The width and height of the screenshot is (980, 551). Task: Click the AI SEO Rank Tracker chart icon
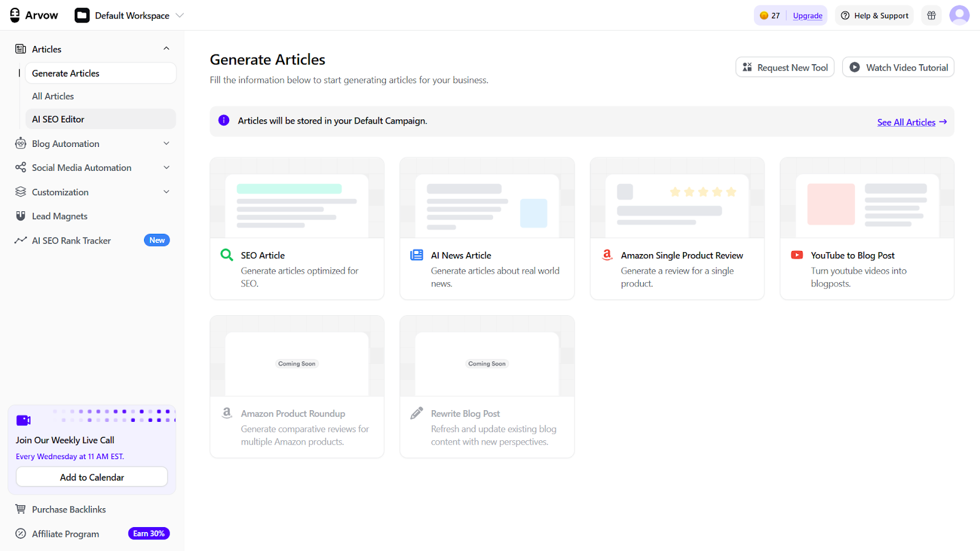tap(20, 240)
